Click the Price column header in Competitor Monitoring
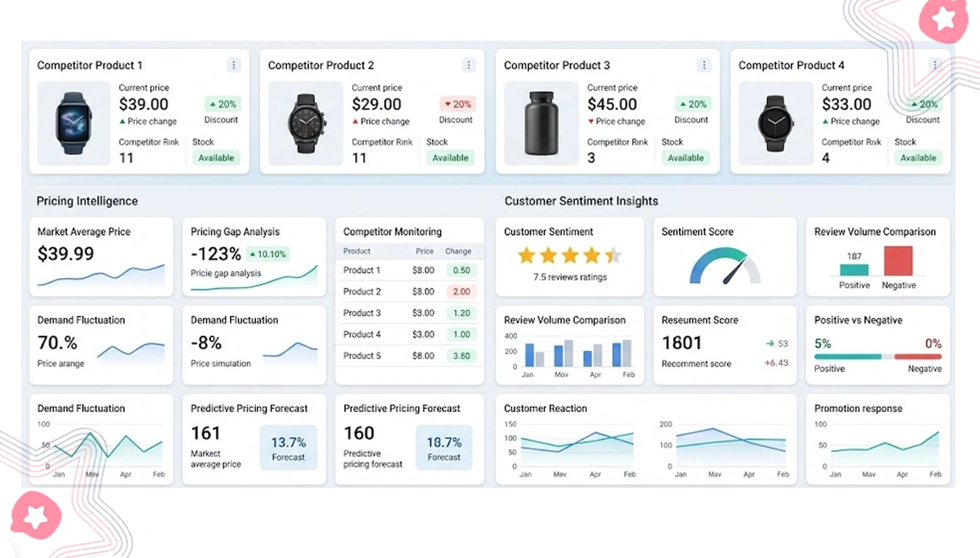 point(424,251)
